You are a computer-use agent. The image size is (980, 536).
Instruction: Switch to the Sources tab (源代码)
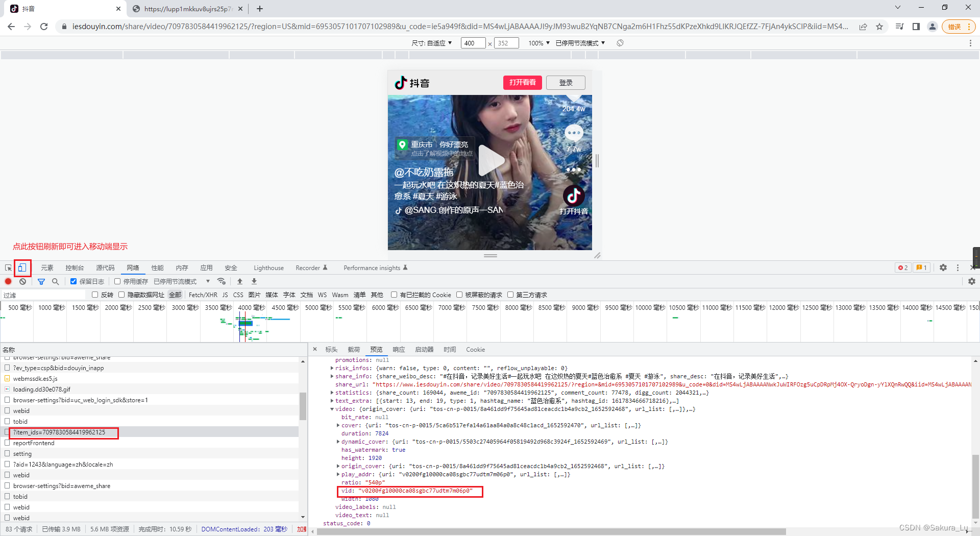pyautogui.click(x=105, y=267)
